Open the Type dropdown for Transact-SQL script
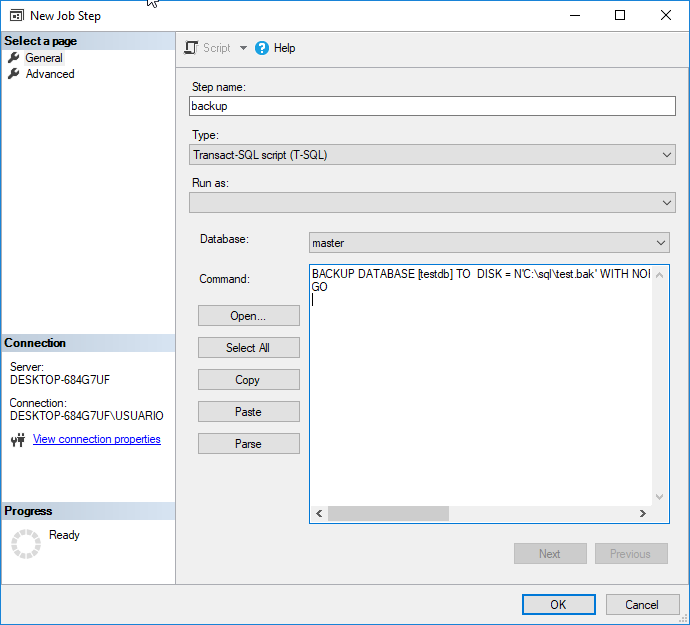 click(432, 155)
